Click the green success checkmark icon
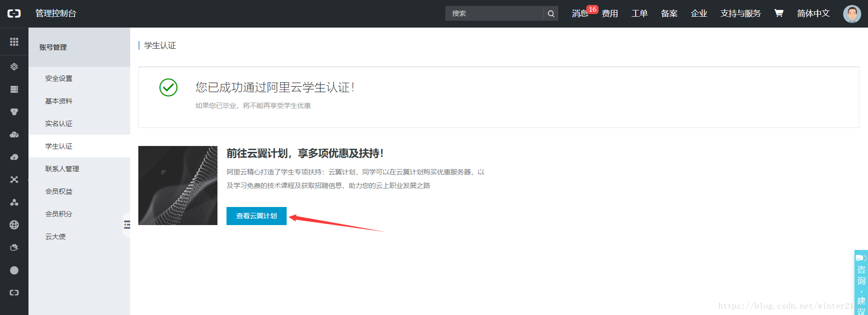Viewport: 868px width, 315px height. pyautogui.click(x=168, y=87)
